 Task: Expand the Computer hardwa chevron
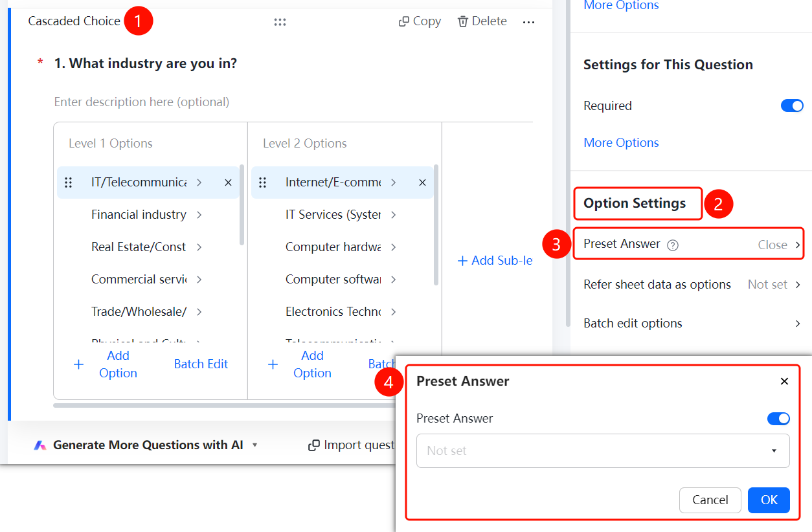tap(393, 247)
